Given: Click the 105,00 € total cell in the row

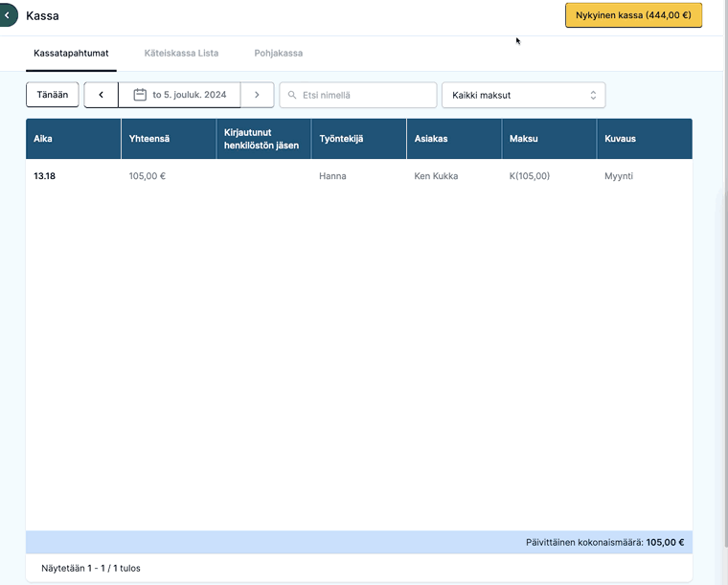Looking at the screenshot, I should coord(148,176).
